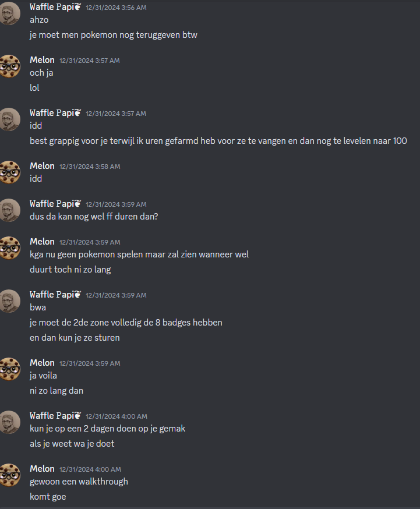Viewport: 420px width, 509px height.
Task: Open the Melon username above "och ja"
Action: (x=42, y=60)
